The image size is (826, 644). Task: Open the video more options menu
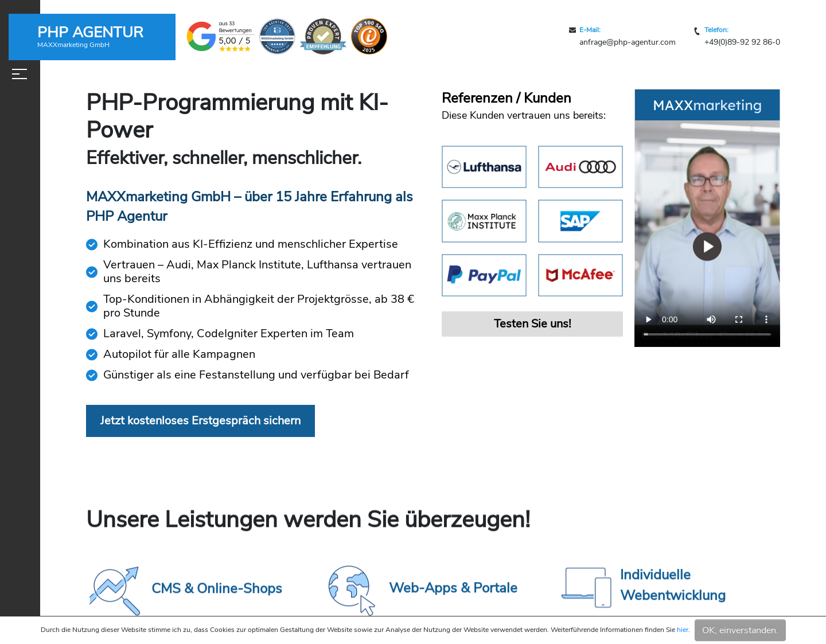coord(766,319)
